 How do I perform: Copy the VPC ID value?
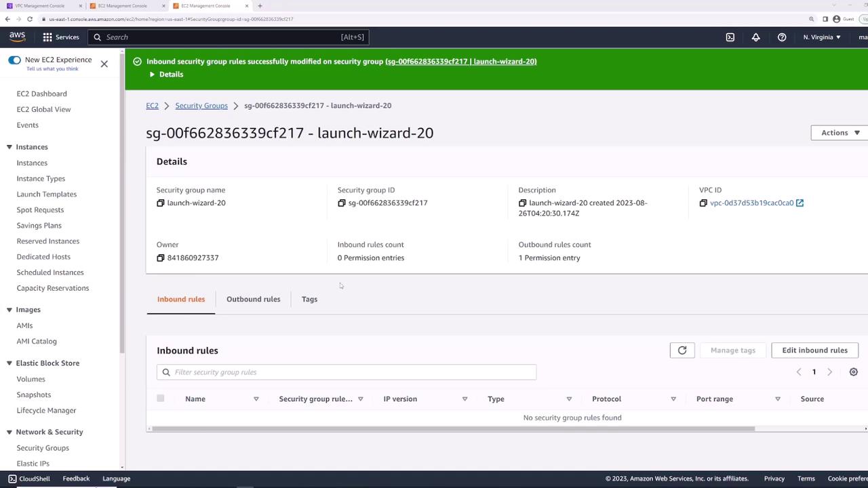[x=703, y=203]
